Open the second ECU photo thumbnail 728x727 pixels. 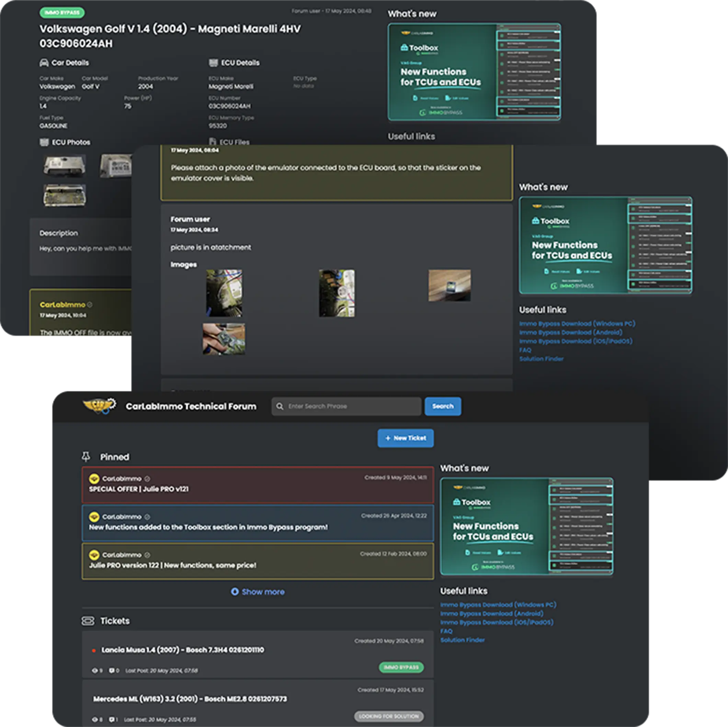(115, 165)
